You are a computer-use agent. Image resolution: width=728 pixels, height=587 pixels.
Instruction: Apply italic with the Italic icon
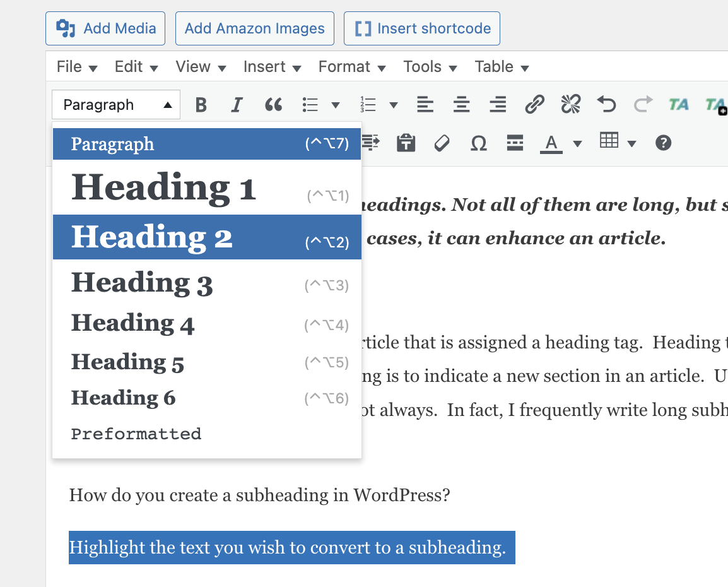[237, 105]
